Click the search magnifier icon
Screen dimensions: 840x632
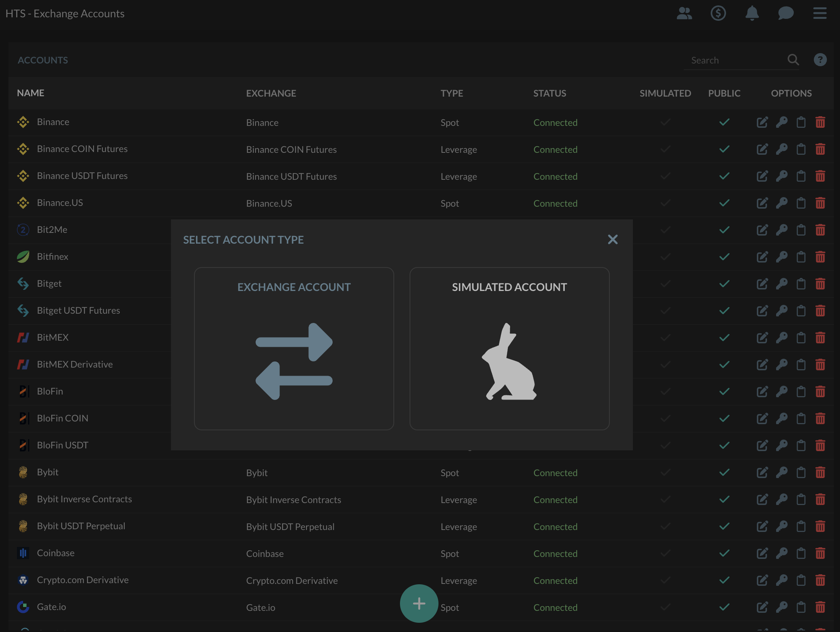point(793,60)
